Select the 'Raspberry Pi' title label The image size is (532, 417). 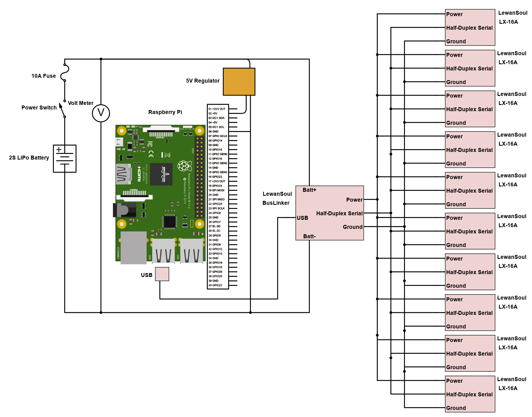point(165,112)
